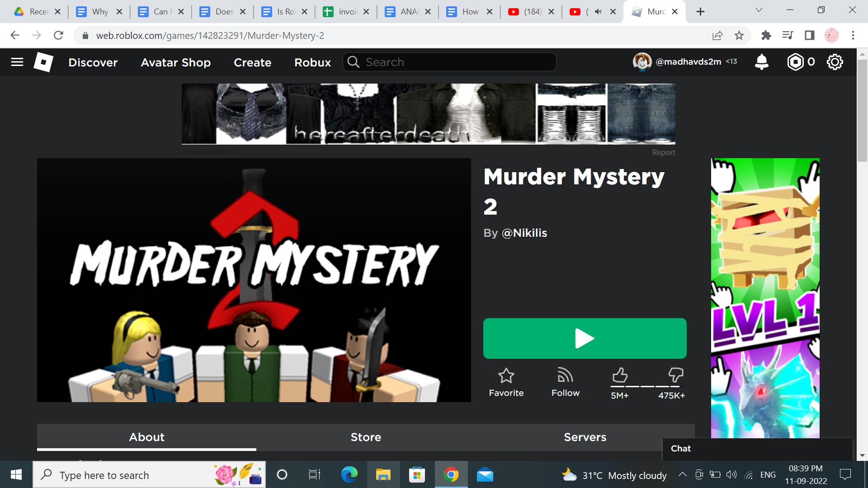
Task: Open the @madhavds2m username link
Action: (689, 62)
